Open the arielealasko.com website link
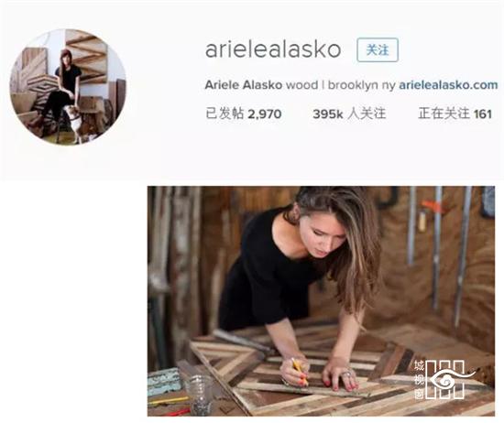Image resolution: width=504 pixels, height=423 pixels. [x=448, y=85]
